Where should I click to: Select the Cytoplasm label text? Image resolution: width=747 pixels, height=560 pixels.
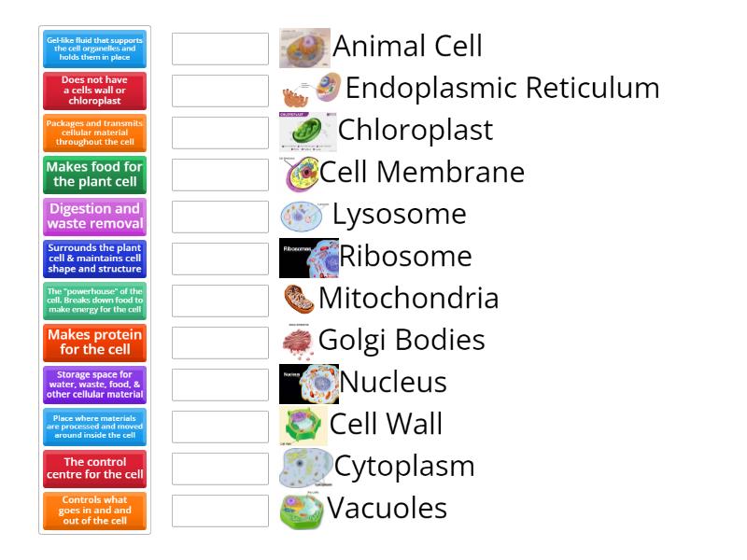click(402, 466)
